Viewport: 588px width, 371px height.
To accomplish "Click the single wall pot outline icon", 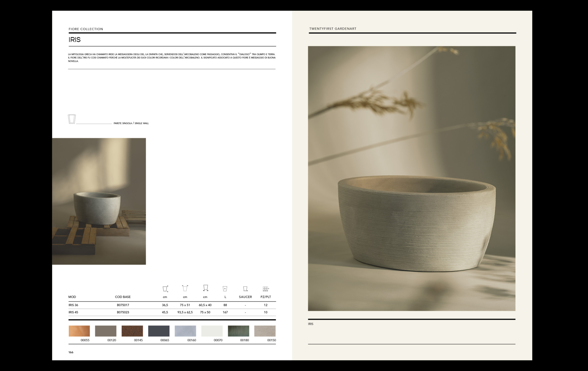I will click(x=72, y=119).
